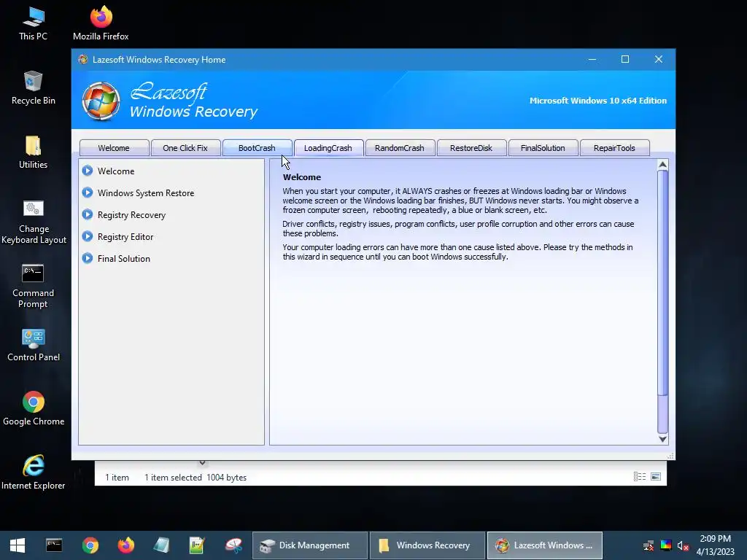Open the red tool taskbar icon

[233, 545]
